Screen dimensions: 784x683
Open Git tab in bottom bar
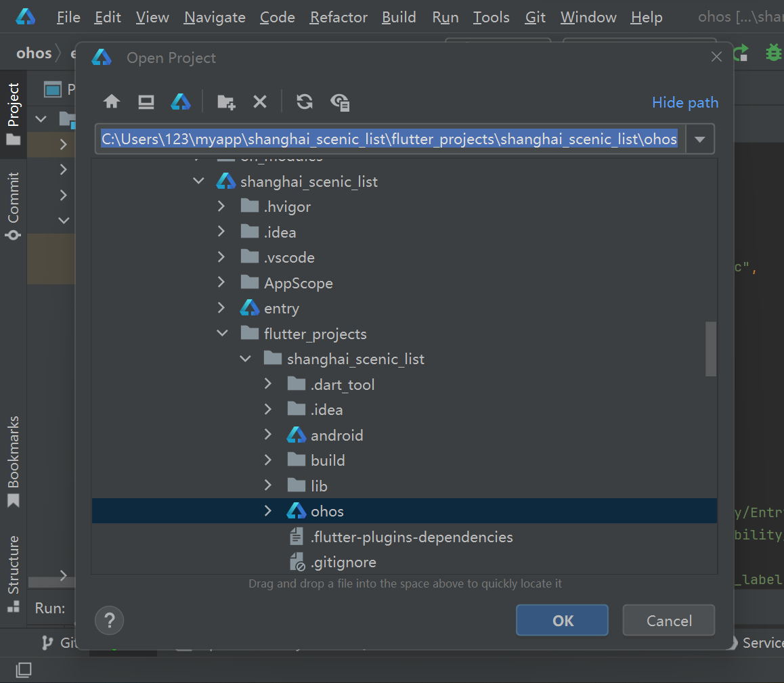[x=60, y=642]
